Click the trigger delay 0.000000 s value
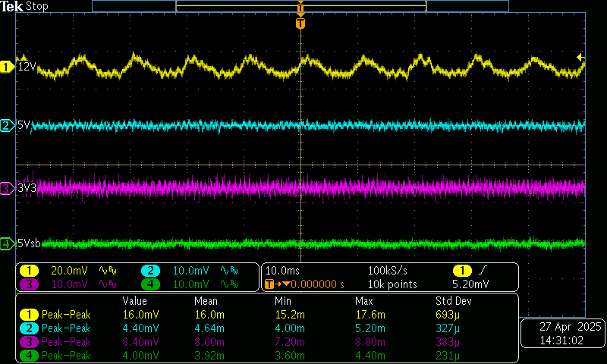The width and height of the screenshot is (607, 364). click(x=317, y=284)
